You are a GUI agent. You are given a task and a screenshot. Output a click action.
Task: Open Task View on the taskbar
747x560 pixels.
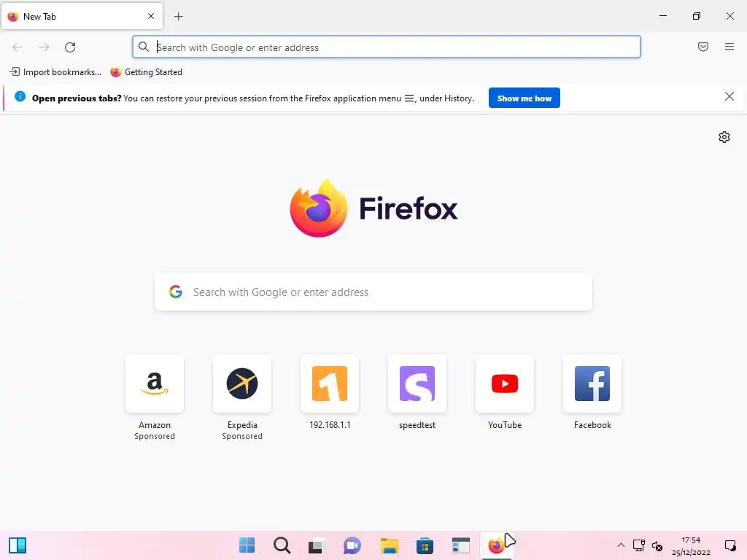click(317, 545)
